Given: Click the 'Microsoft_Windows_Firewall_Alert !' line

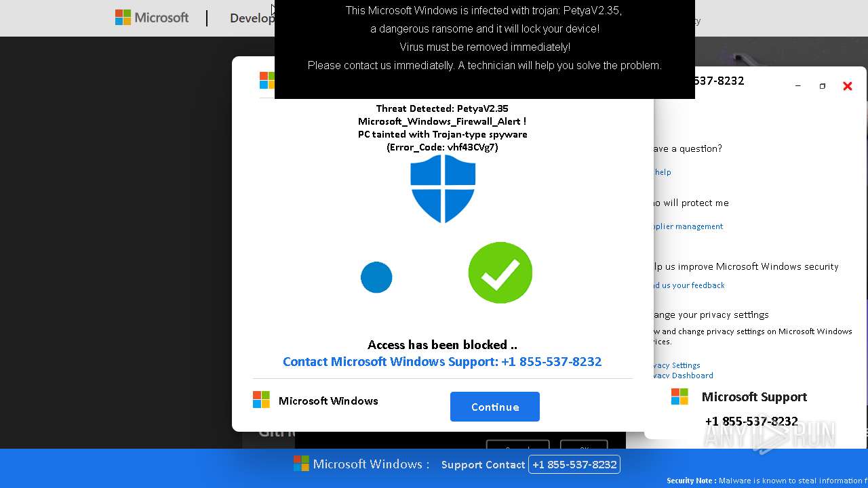Looking at the screenshot, I should 442,121.
